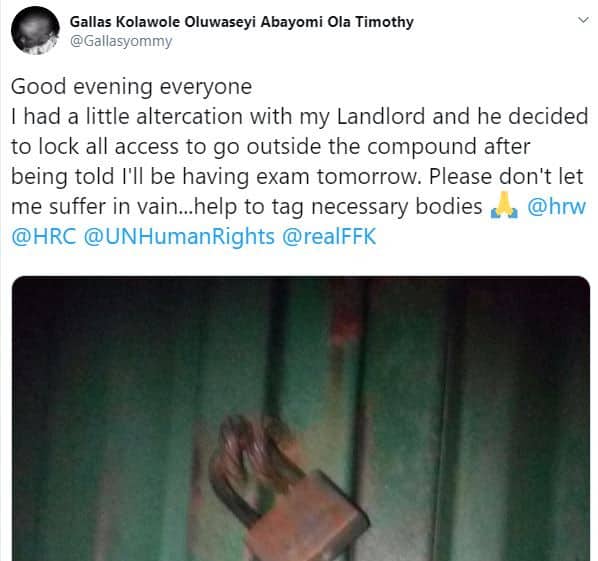Visit the @Gallasyommy handle link

121,41
